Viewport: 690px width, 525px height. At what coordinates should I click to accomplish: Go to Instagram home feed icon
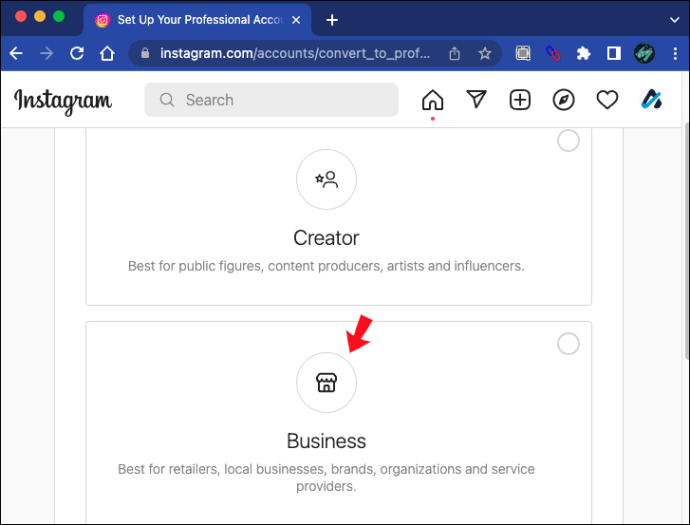pyautogui.click(x=432, y=100)
